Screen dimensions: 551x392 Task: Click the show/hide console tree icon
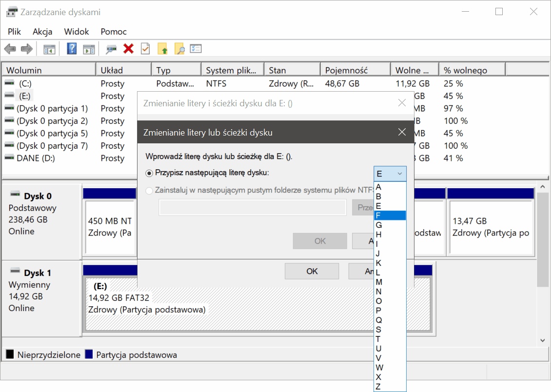click(49, 49)
